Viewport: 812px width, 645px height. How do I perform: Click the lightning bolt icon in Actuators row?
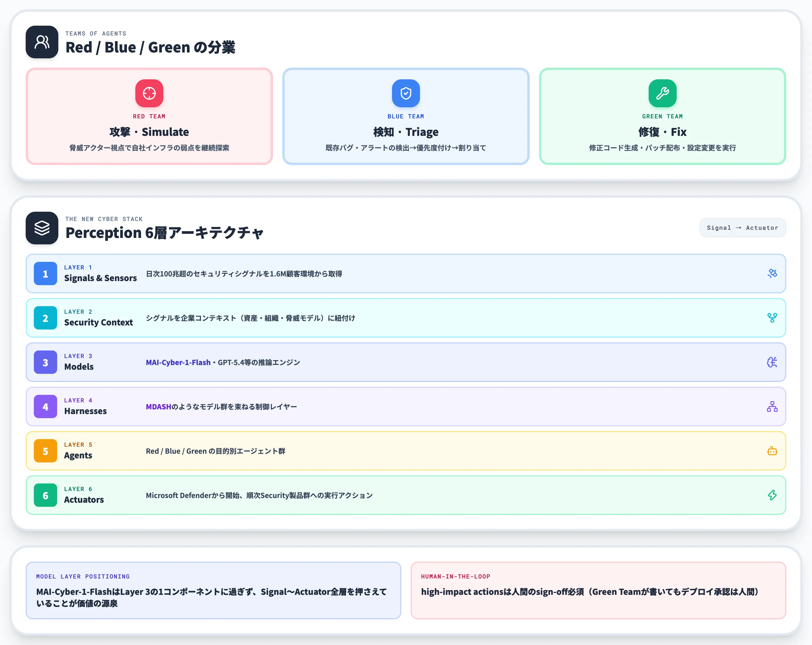click(x=772, y=495)
